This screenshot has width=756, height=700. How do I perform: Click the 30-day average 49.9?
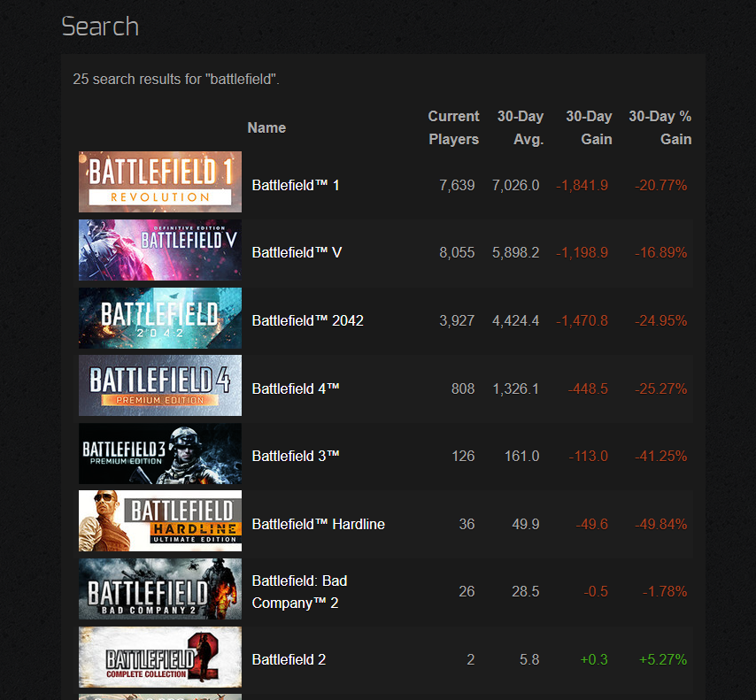(x=526, y=524)
